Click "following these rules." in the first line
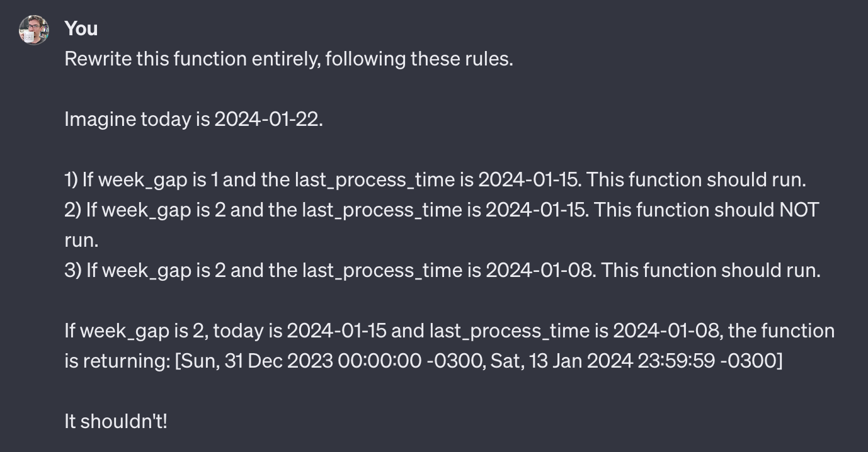This screenshot has height=452, width=868. (420, 59)
